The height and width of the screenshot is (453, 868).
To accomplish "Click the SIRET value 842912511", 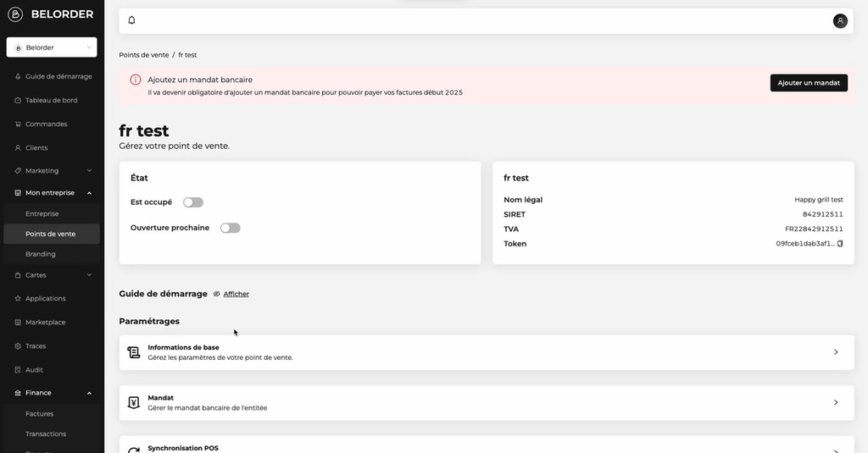I will [x=822, y=214].
